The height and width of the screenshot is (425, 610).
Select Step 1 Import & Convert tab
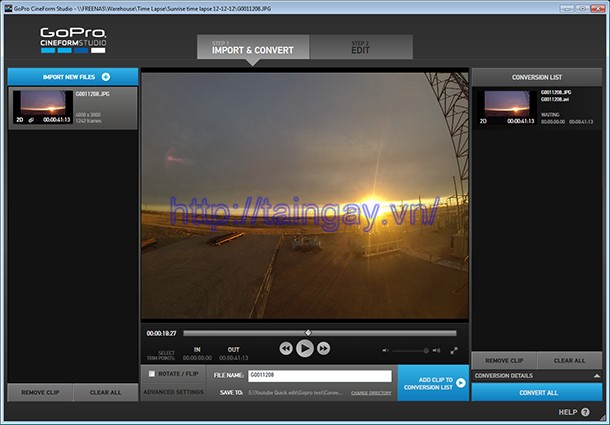pos(253,47)
